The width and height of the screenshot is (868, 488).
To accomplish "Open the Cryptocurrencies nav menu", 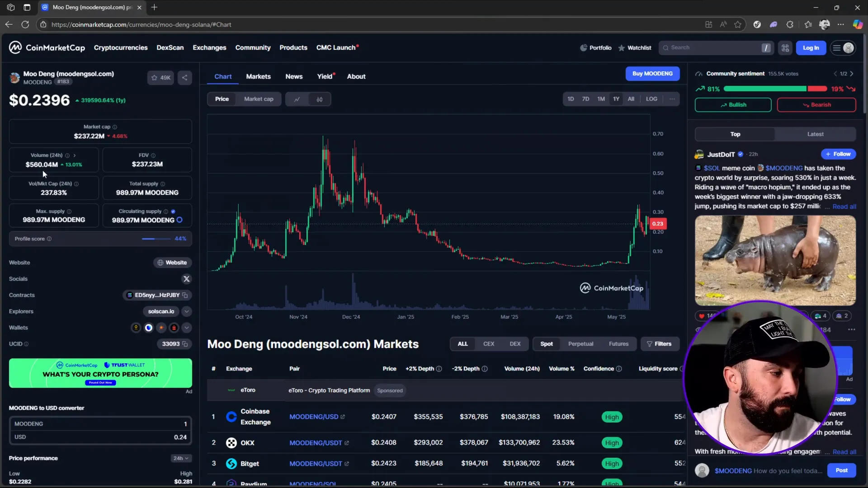I will (x=121, y=47).
